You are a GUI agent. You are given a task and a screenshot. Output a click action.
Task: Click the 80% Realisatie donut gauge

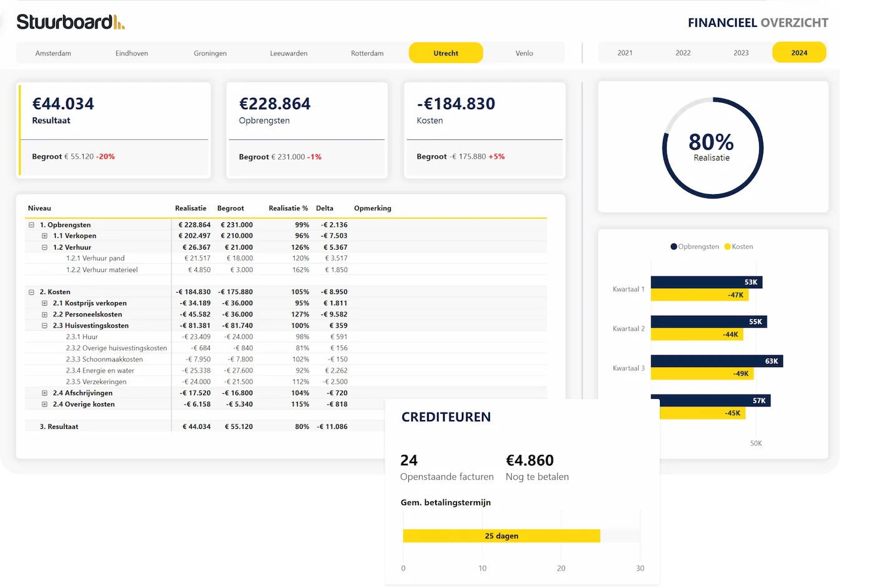712,148
